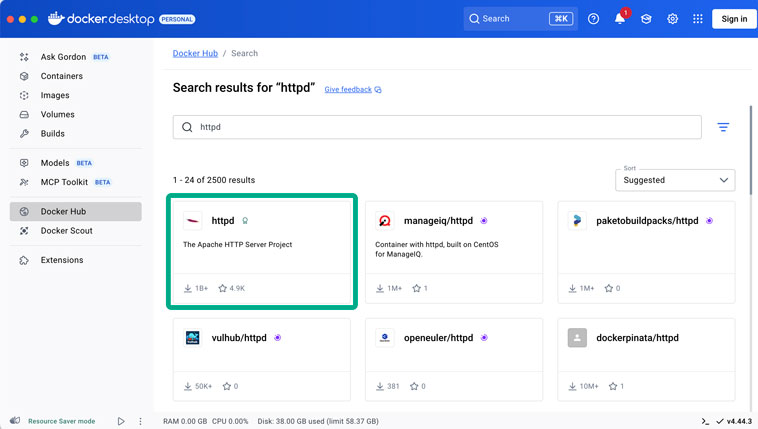Click the Models sidebar icon
Image resolution: width=758 pixels, height=429 pixels.
pyautogui.click(x=24, y=163)
